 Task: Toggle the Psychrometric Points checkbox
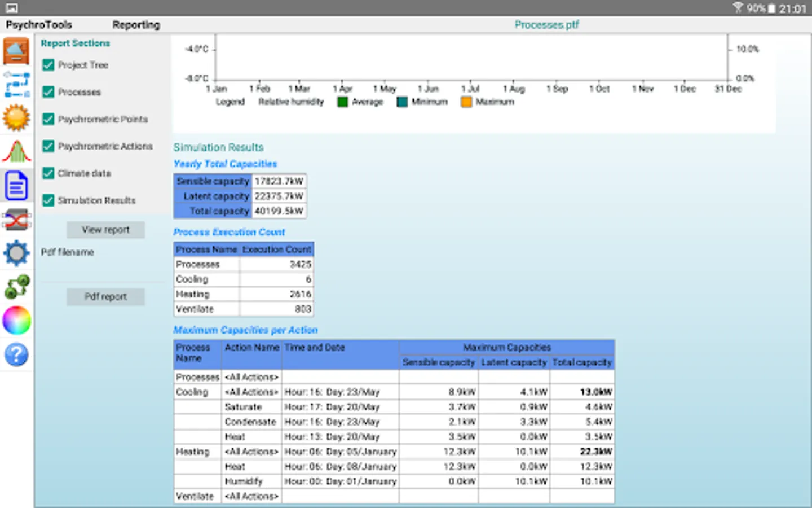tap(48, 119)
